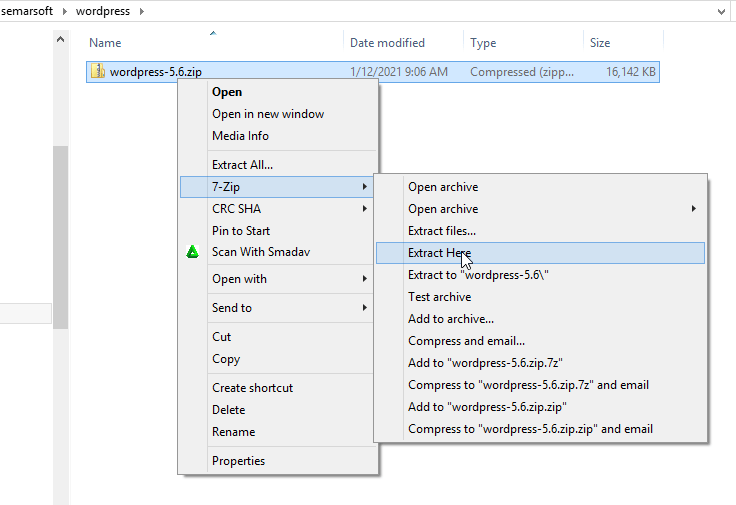Choose Compress and email... entry

(540, 341)
